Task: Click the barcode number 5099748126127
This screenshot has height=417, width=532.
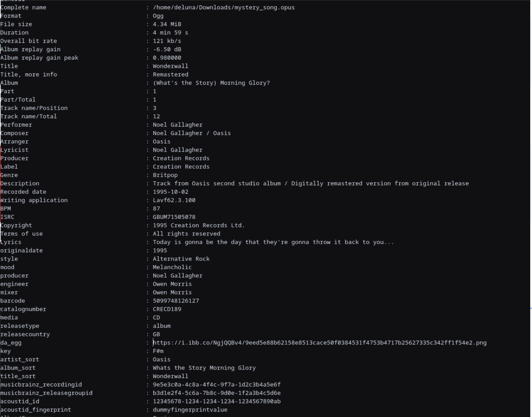Action: (176, 301)
